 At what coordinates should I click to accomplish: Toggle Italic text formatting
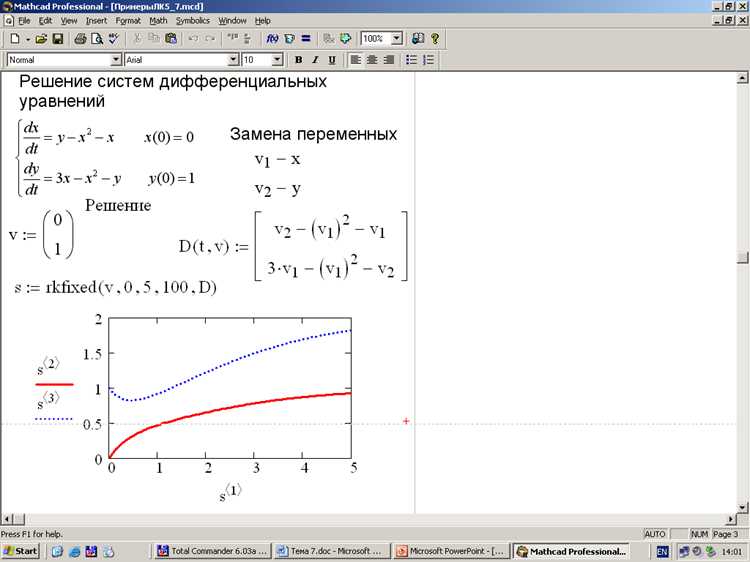click(x=315, y=60)
